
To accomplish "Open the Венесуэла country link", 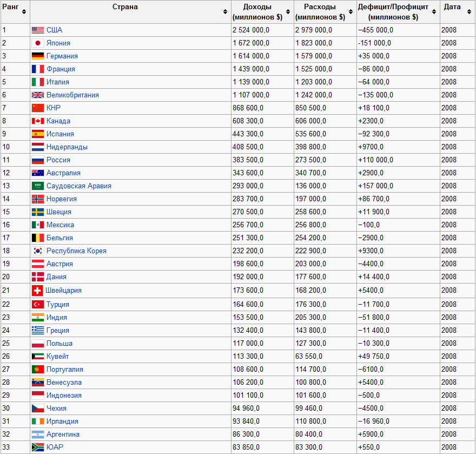I will [64, 383].
